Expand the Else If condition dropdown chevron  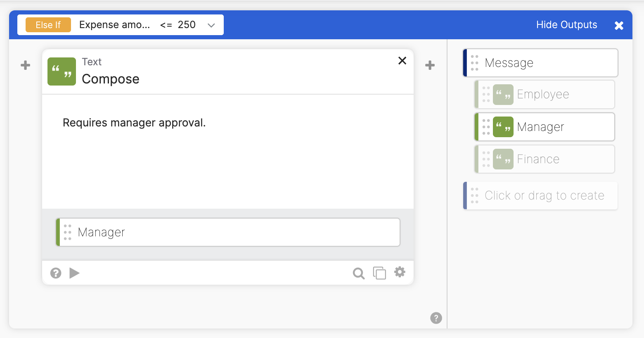(211, 25)
